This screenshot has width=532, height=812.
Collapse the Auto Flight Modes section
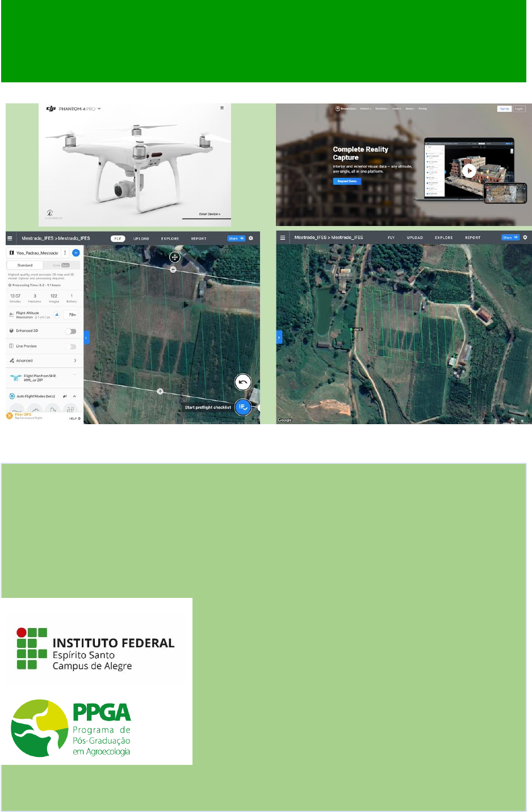74,396
